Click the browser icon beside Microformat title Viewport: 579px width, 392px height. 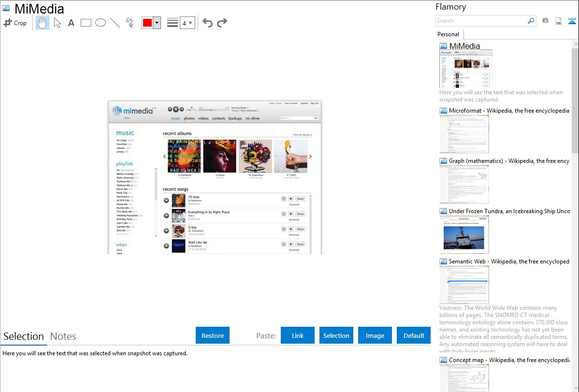(443, 111)
